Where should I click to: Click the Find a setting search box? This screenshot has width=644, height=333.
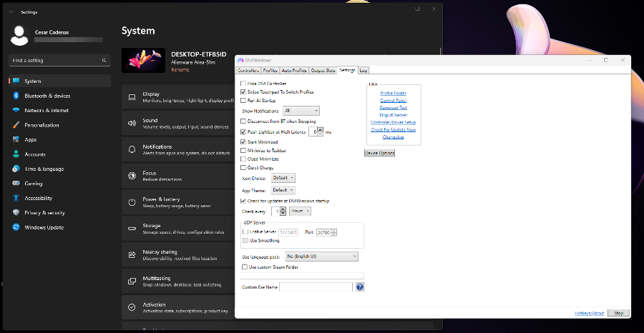click(x=57, y=61)
